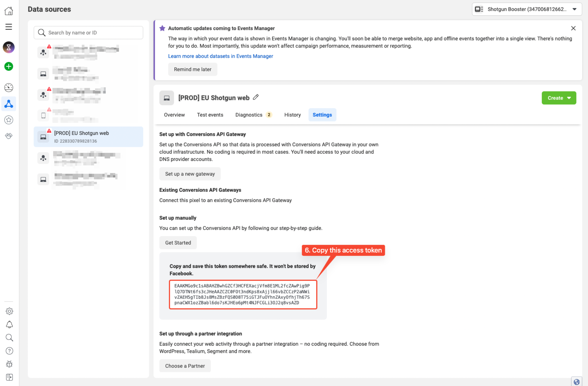
Task: Click the laptop icon beside pixel title
Action: pos(167,98)
